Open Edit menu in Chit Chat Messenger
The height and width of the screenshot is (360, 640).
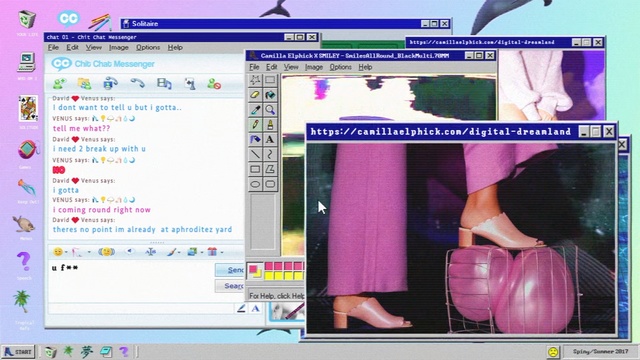pos(72,47)
